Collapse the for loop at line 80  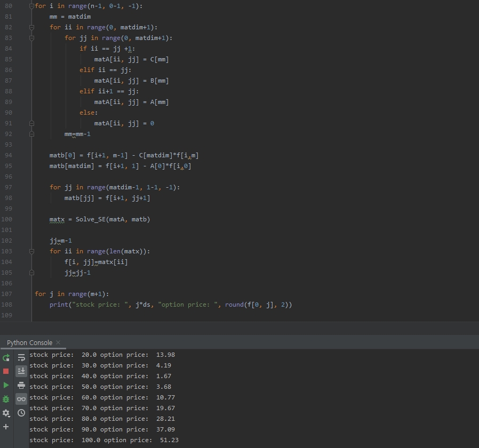click(x=31, y=6)
